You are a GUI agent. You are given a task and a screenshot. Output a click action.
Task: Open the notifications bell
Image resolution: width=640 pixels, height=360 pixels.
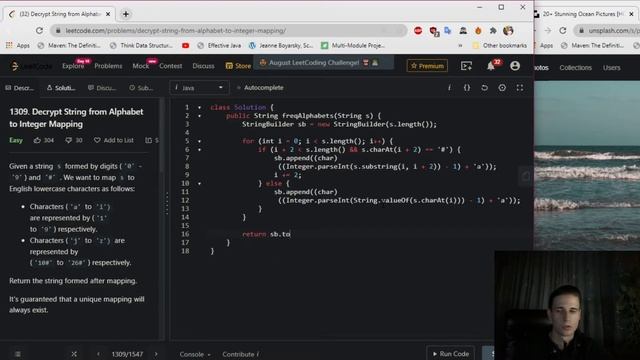[491, 66]
